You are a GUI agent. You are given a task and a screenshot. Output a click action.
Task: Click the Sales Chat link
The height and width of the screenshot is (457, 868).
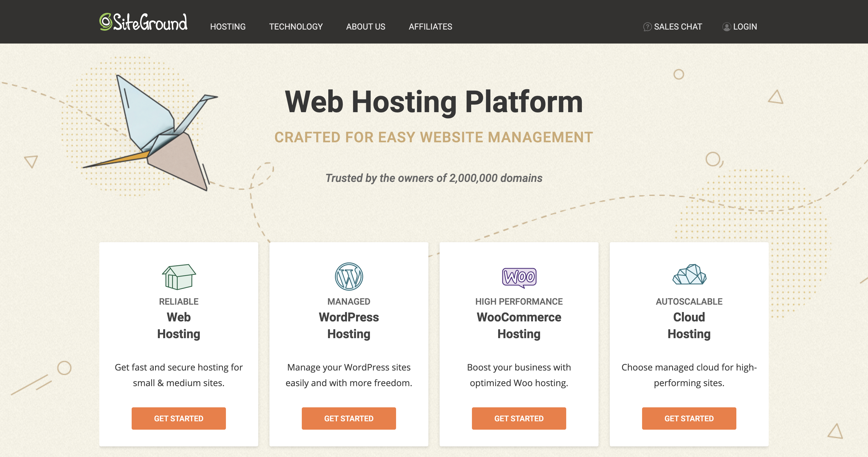673,27
